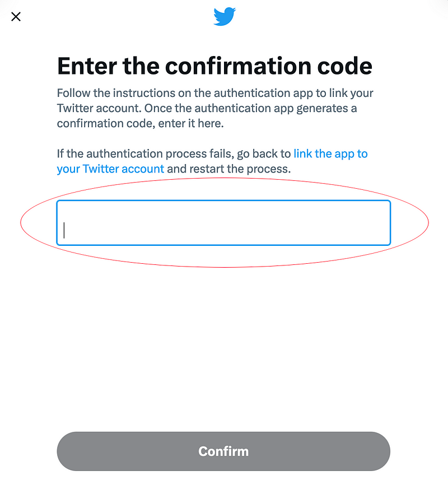Click the grey Confirm bar at bottom
Image resolution: width=448 pixels, height=485 pixels.
pyautogui.click(x=223, y=451)
